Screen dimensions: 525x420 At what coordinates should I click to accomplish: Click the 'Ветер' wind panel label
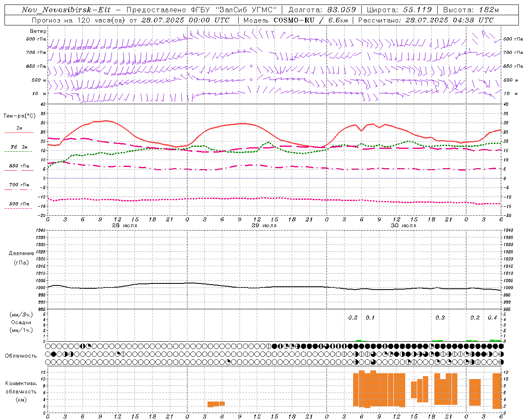tap(38, 31)
